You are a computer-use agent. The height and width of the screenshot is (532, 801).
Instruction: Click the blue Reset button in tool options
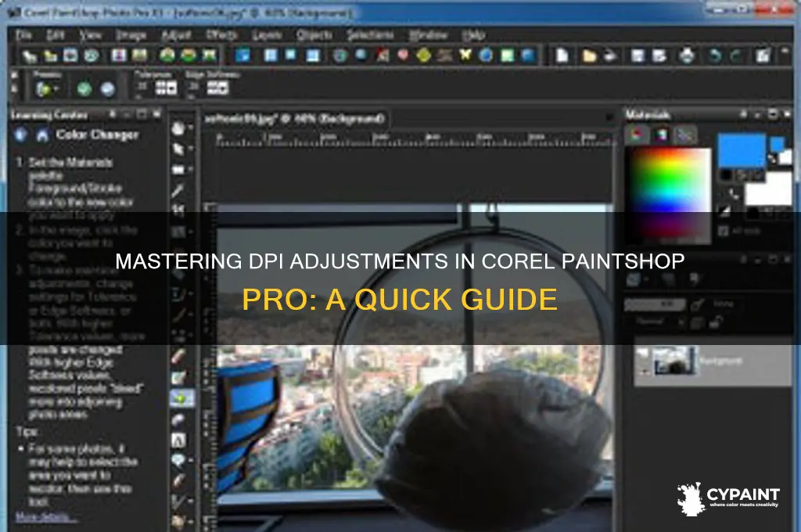tap(107, 89)
